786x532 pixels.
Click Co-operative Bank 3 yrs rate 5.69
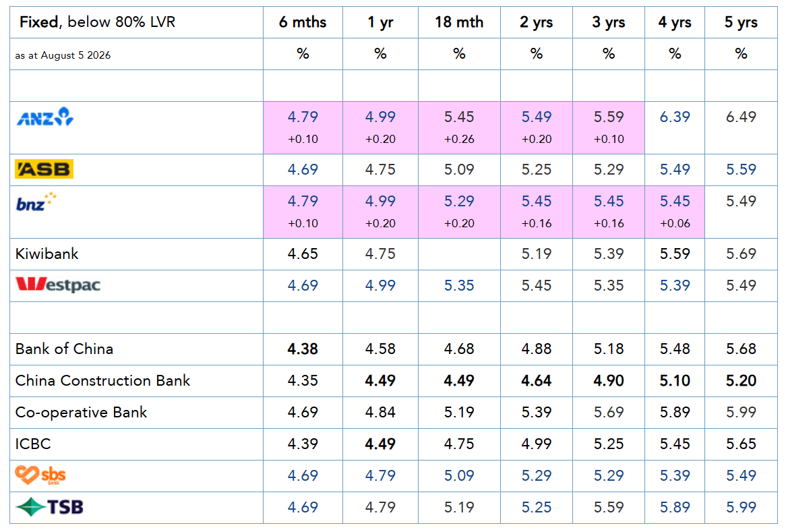[x=609, y=412]
